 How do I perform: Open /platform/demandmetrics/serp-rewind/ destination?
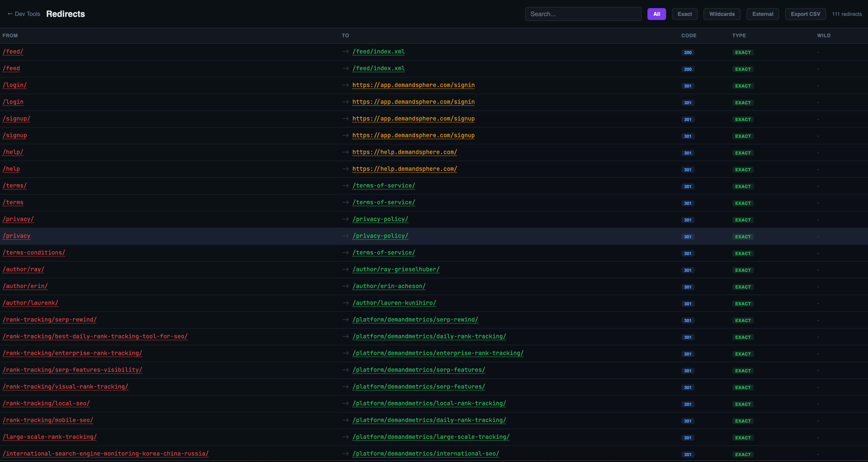pyautogui.click(x=415, y=320)
